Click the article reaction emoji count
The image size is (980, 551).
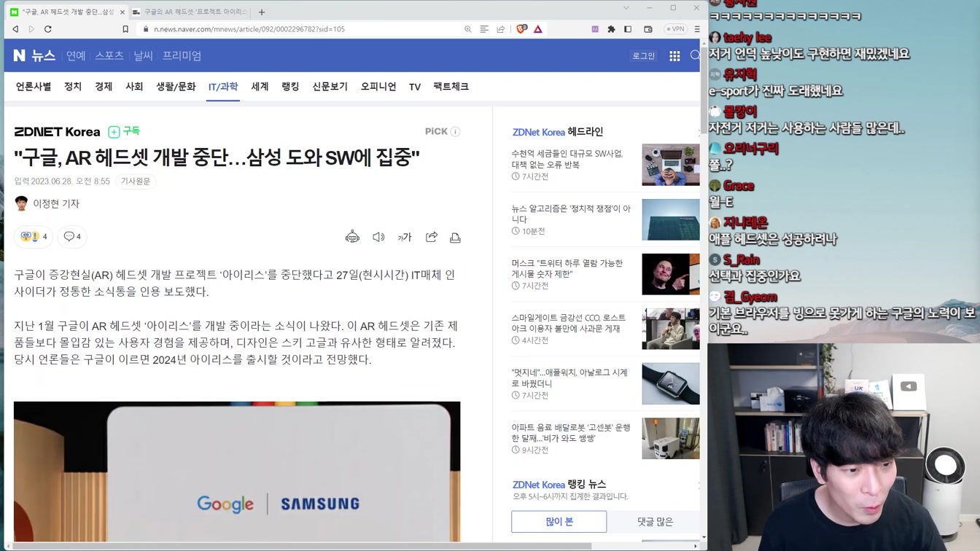[34, 237]
